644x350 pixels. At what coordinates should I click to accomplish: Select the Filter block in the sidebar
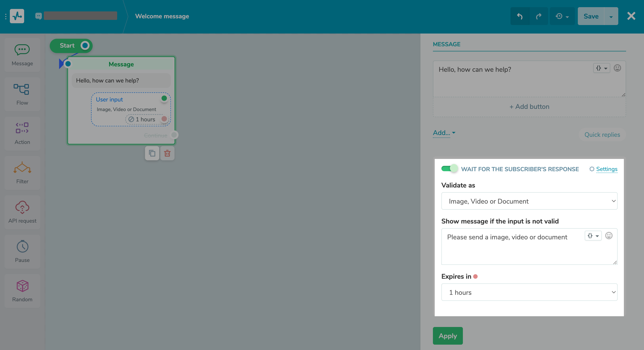[x=22, y=173]
